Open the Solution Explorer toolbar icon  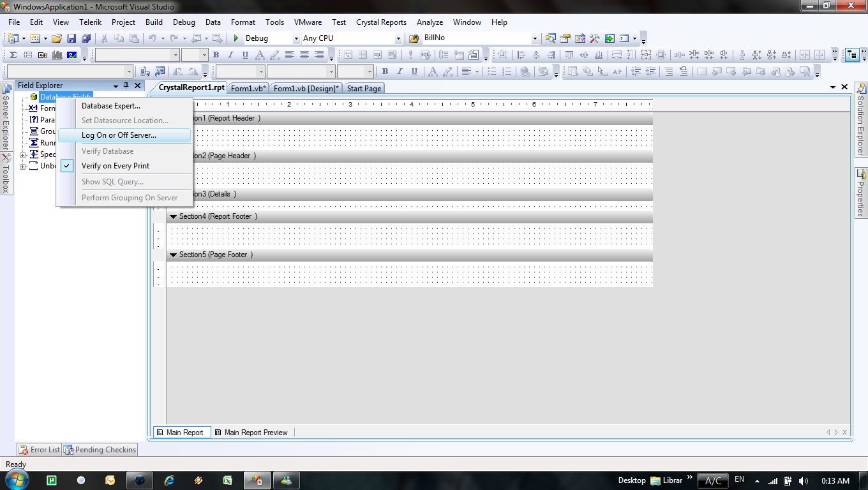[550, 38]
